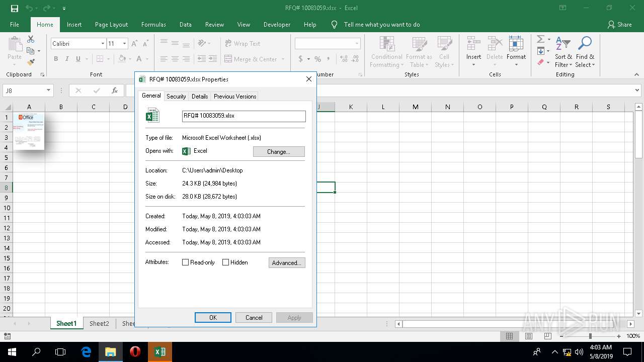Screen dimensions: 644x362
Task: Click Tell me what you want to do
Action: 382,24
